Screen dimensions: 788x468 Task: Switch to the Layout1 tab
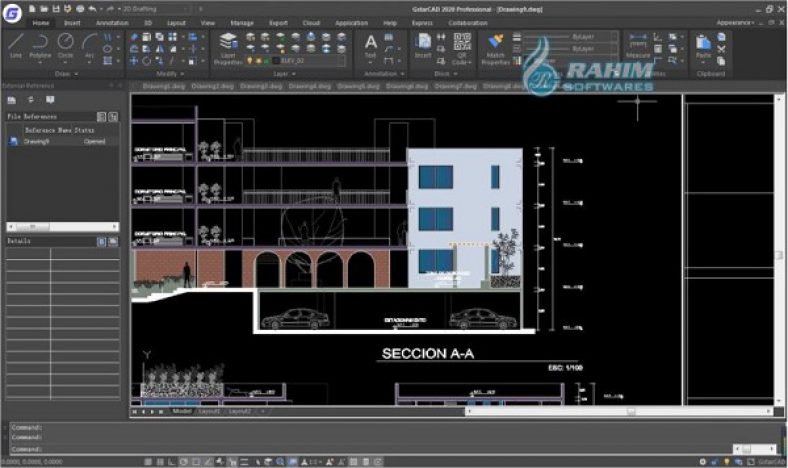coord(209,411)
